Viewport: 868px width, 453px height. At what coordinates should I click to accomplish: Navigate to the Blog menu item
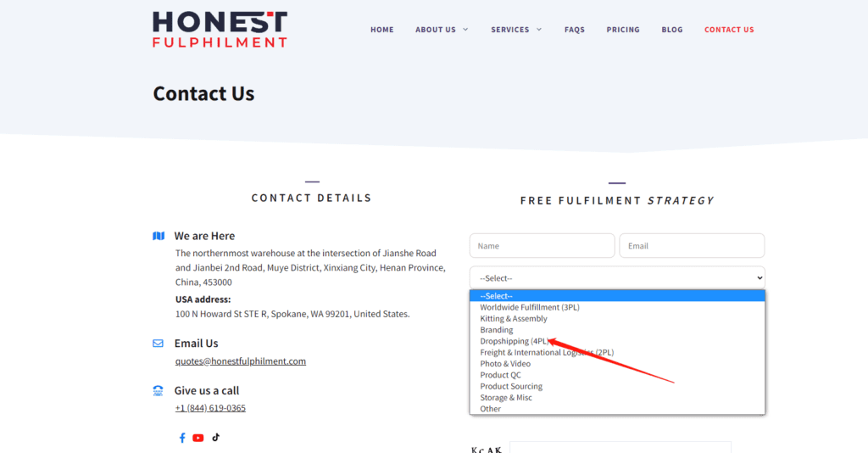[672, 30]
